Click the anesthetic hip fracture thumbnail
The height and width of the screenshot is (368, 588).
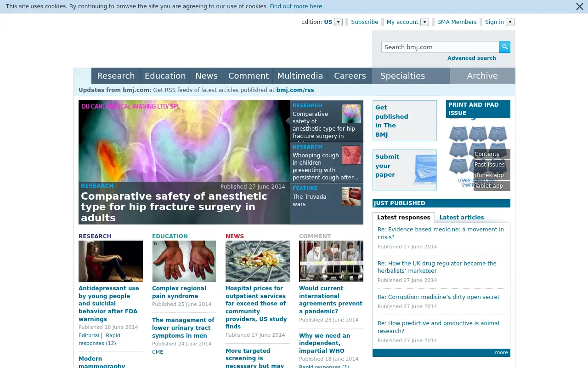[351, 114]
